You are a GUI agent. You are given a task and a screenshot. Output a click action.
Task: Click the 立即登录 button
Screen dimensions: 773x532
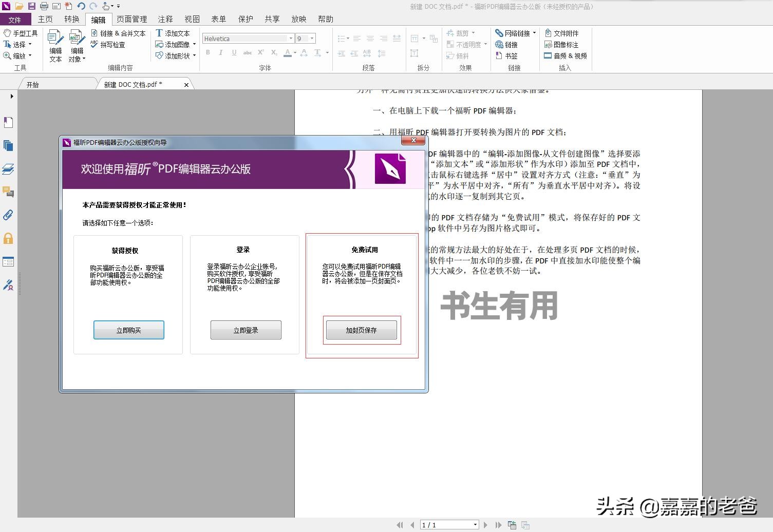245,330
